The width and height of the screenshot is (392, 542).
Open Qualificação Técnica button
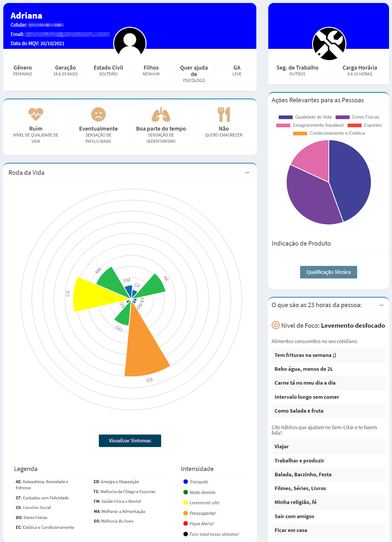[328, 272]
